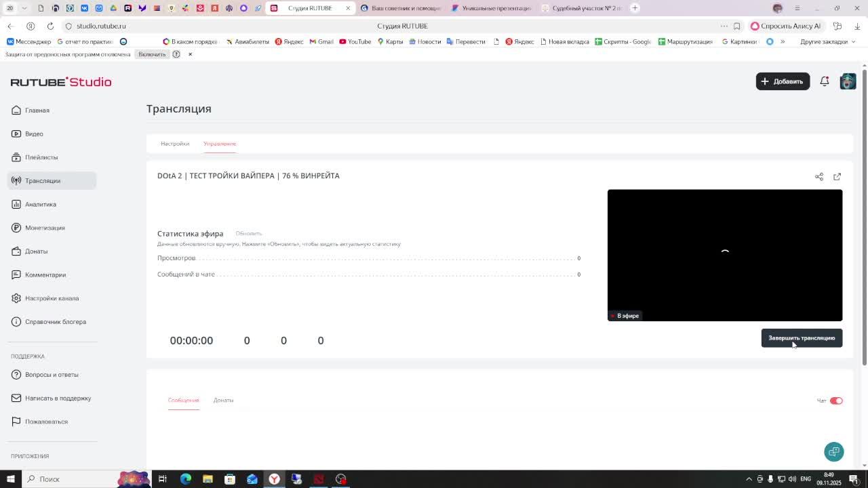868x488 pixels.
Task: Share the broadcast via share icon
Action: pos(819,177)
